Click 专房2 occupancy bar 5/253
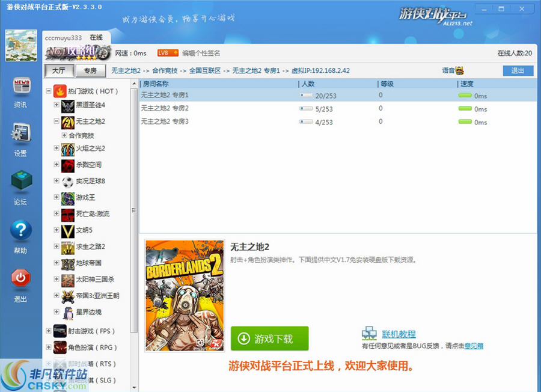541x392 pixels. click(306, 108)
